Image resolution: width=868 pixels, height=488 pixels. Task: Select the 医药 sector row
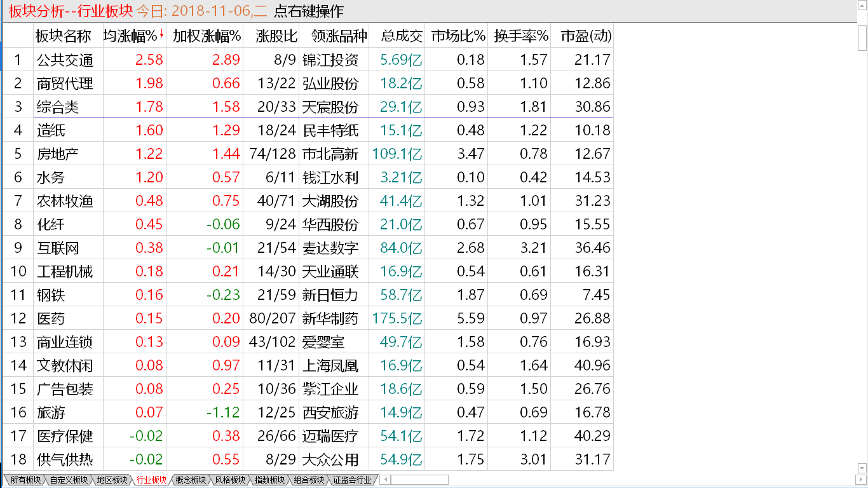[309, 318]
